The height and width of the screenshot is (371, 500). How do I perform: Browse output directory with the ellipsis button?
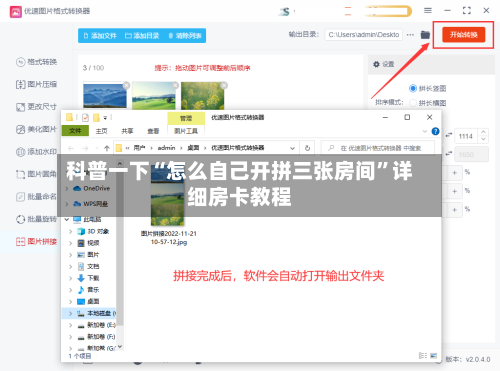point(410,35)
